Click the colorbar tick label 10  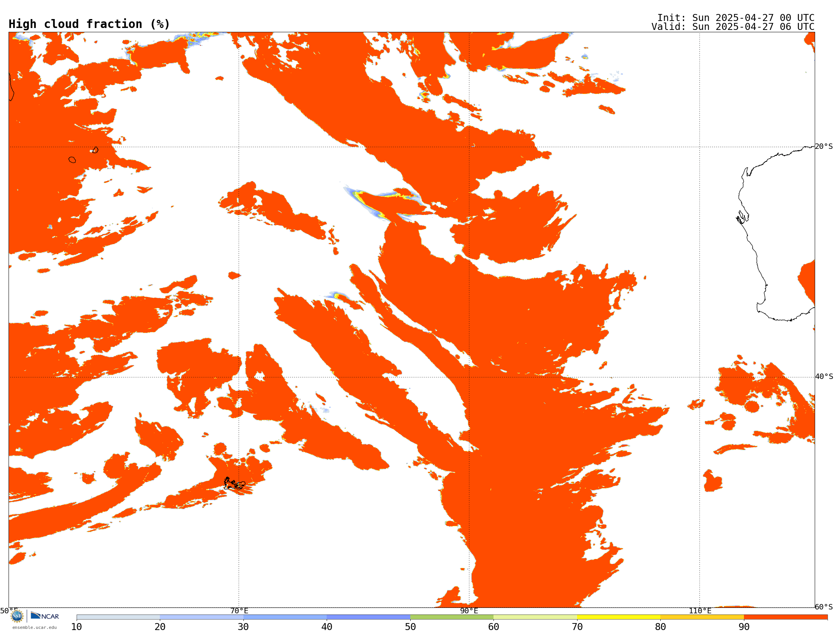(x=77, y=627)
